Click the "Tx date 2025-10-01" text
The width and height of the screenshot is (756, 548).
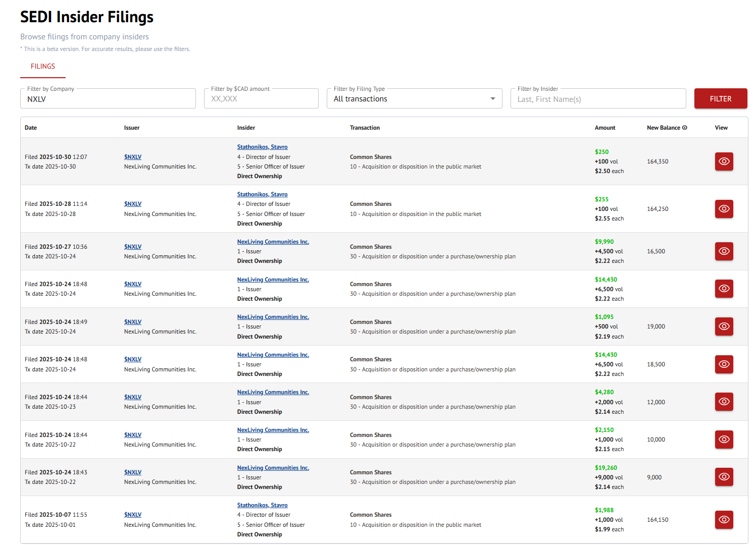coord(51,525)
